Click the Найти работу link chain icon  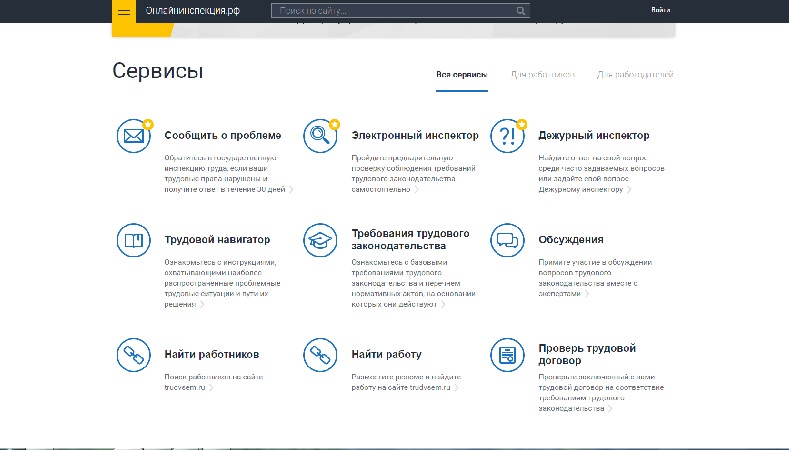click(320, 355)
